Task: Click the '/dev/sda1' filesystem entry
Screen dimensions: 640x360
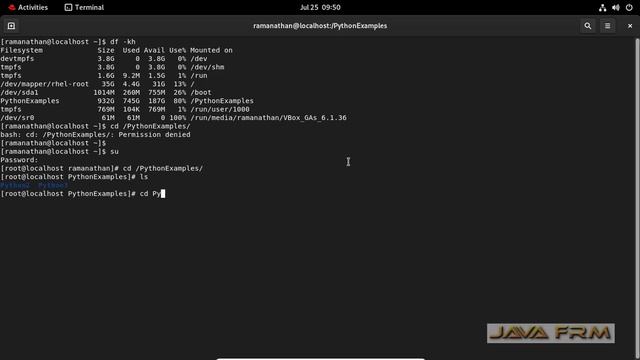Action: [19, 92]
